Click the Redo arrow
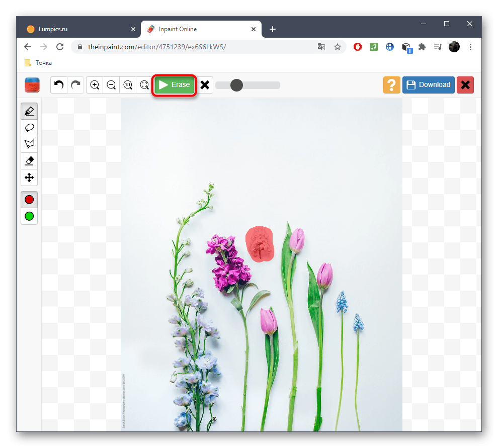 point(75,85)
